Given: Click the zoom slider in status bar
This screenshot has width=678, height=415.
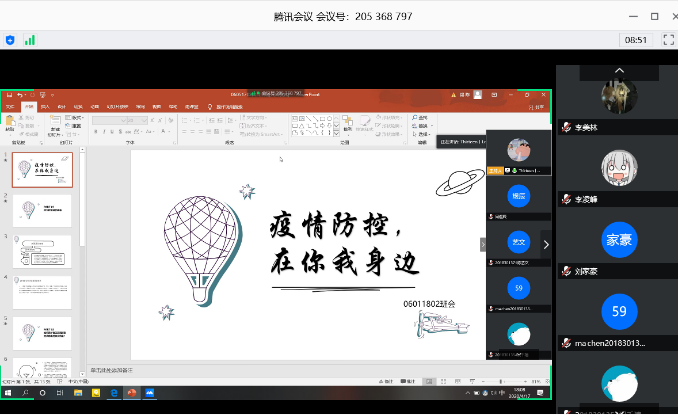Looking at the screenshot, I should click(x=500, y=381).
